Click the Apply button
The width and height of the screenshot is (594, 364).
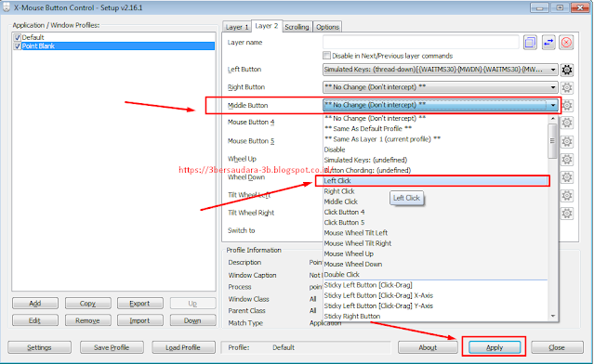click(495, 347)
